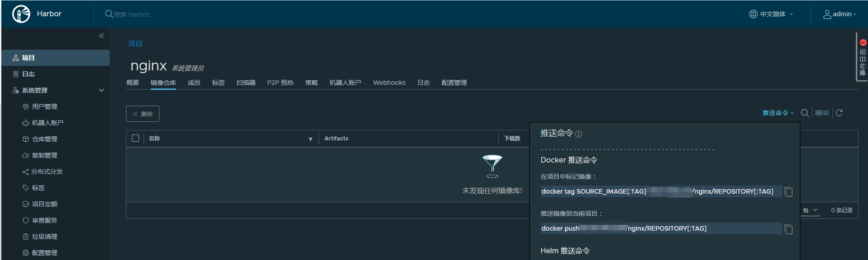Image resolution: width=868 pixels, height=260 pixels.
Task: Open the P2P 预热 tab
Action: point(280,83)
